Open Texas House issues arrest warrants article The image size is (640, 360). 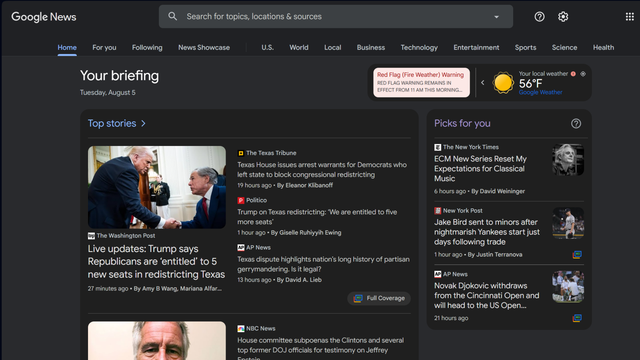322,169
